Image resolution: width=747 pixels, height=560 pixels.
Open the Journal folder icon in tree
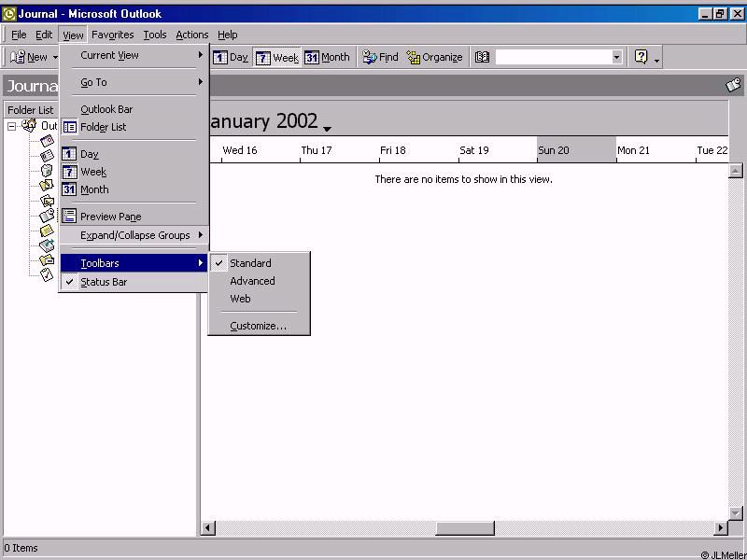pyautogui.click(x=47, y=216)
